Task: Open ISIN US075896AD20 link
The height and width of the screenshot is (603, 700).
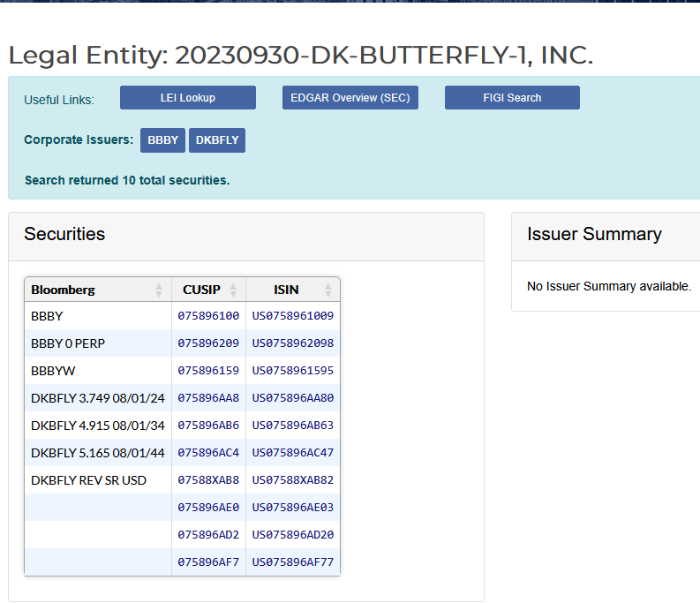Action: point(293,535)
